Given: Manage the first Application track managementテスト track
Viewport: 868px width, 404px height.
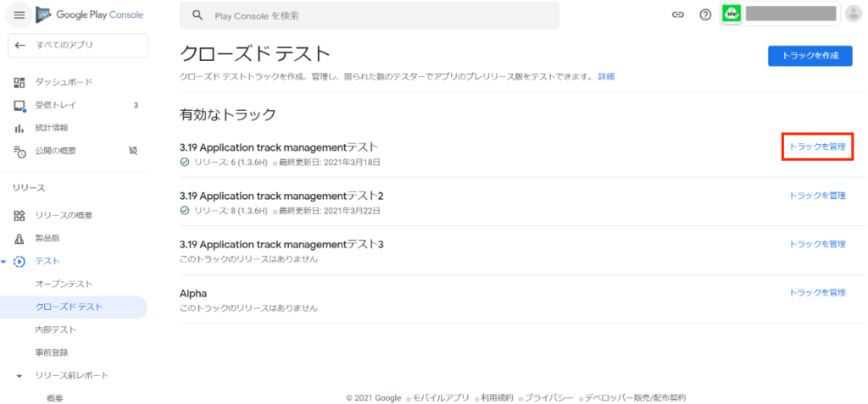Looking at the screenshot, I should (x=817, y=147).
